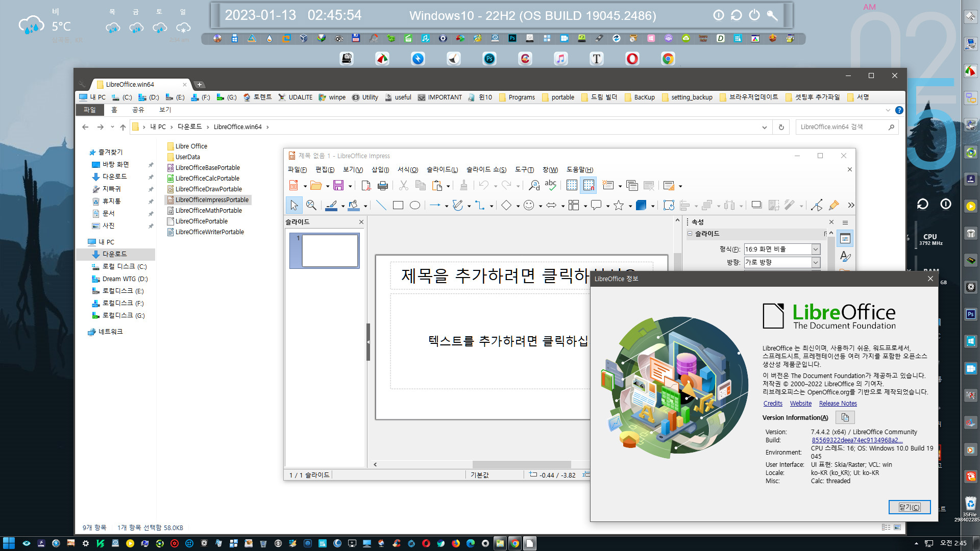Image resolution: width=980 pixels, height=551 pixels.
Task: Save the presentation with the floppy icon
Action: click(x=338, y=186)
